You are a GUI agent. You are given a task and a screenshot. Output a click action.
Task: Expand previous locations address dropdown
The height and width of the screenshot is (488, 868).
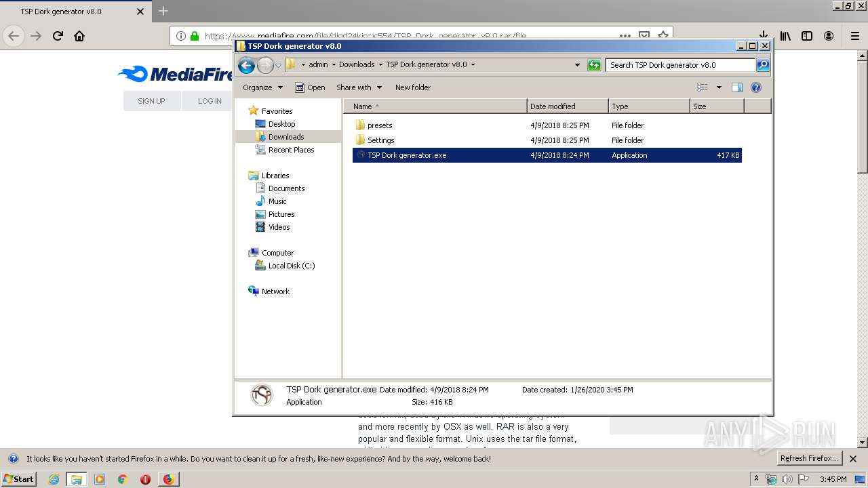coord(577,65)
